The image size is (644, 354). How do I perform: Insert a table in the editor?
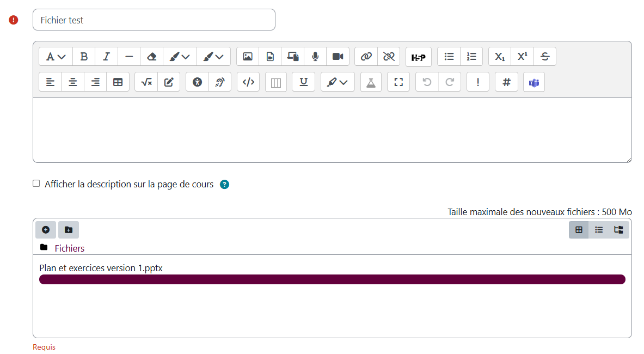pos(118,82)
